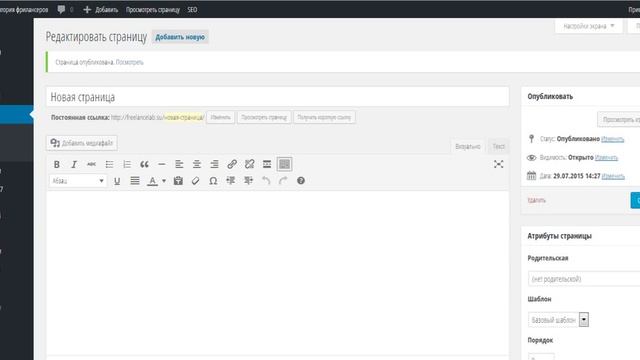Open the text color picker arrow
Screen dimensions: 640x360
pyautogui.click(x=164, y=181)
